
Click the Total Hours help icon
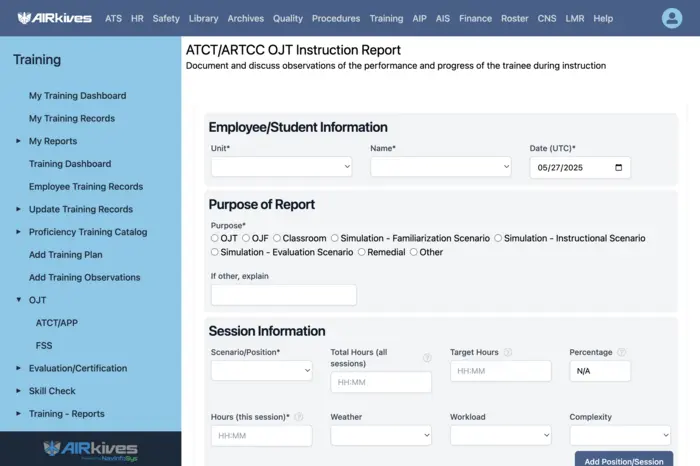427,358
